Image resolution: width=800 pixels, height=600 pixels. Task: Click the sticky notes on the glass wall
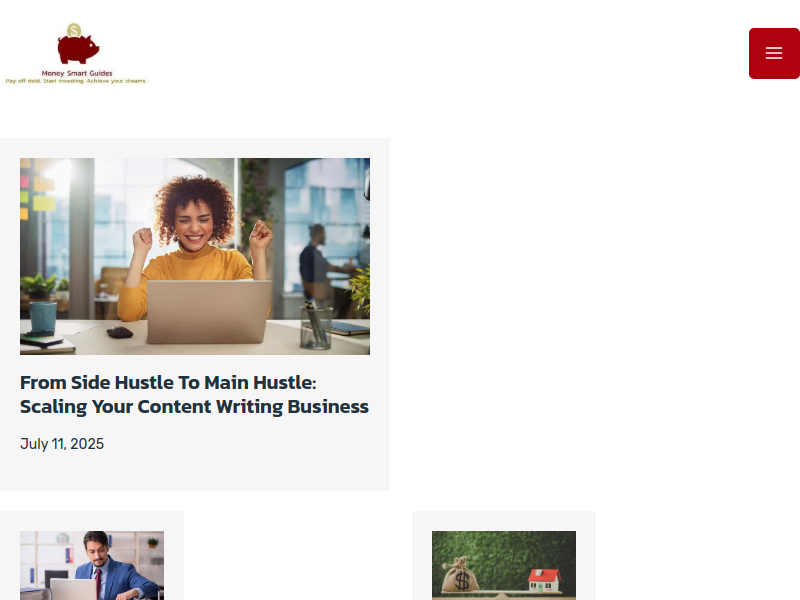click(x=36, y=191)
